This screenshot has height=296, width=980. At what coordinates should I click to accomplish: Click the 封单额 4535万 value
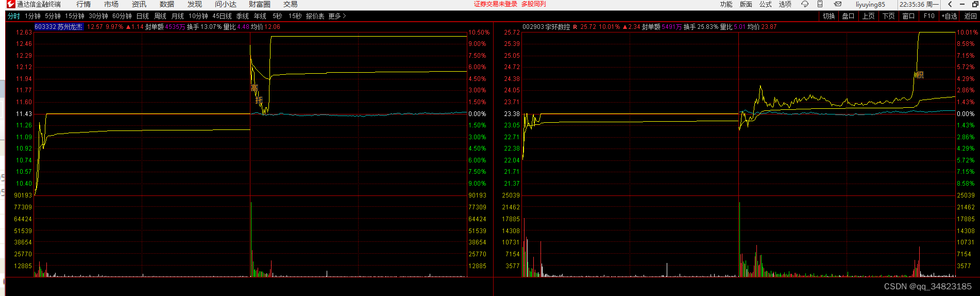[x=165, y=27]
